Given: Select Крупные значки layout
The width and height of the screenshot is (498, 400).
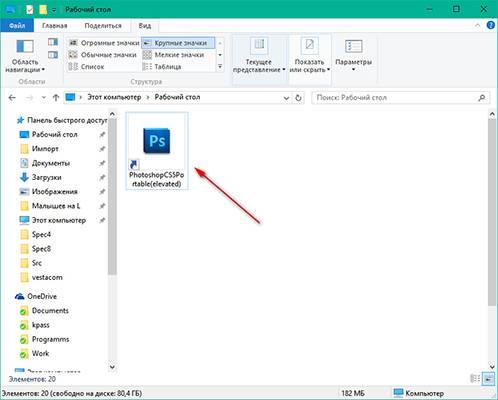Looking at the screenshot, I should (x=178, y=43).
